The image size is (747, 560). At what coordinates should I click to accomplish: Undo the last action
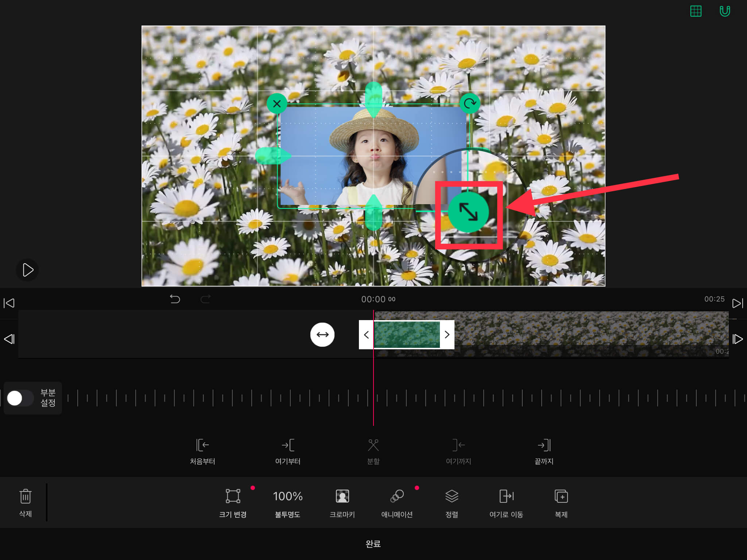pos(175,299)
